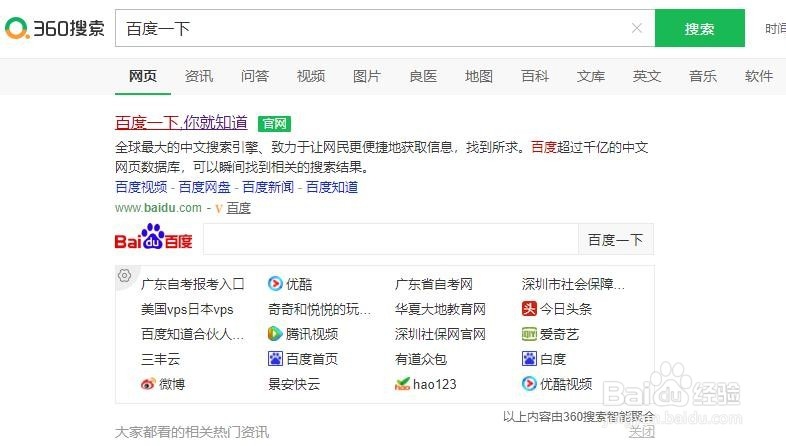Open the 百度新闻 sublink
The image size is (786, 446).
point(268,187)
